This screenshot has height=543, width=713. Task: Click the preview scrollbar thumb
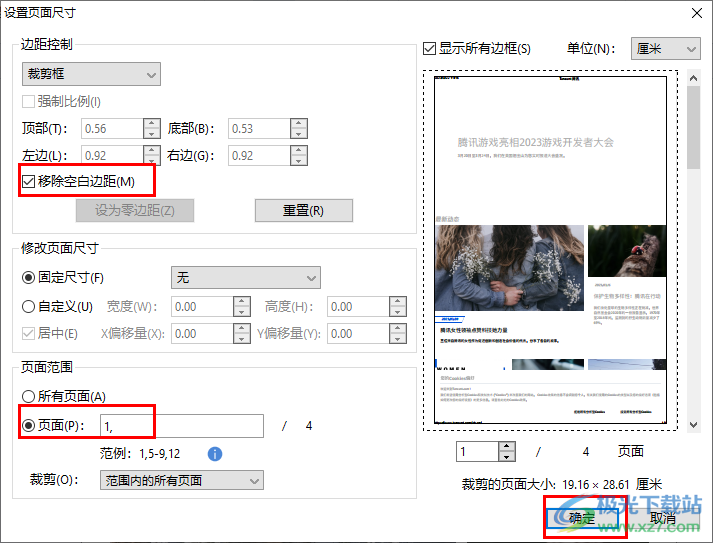coord(693,127)
